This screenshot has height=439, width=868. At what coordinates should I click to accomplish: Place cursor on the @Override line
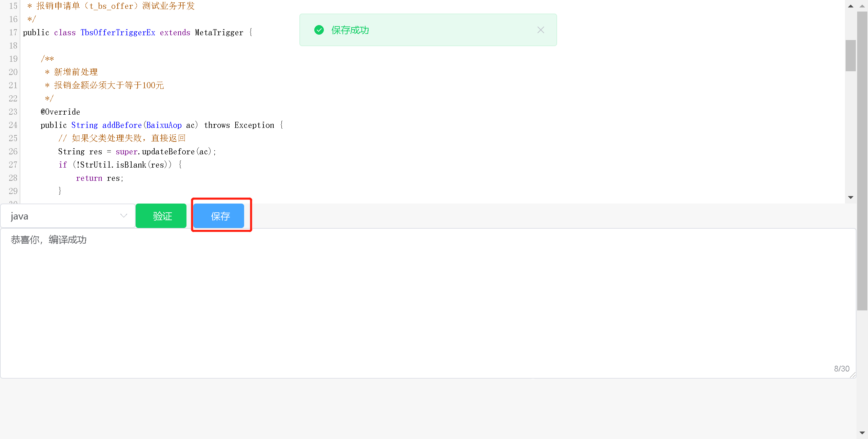[x=60, y=112]
